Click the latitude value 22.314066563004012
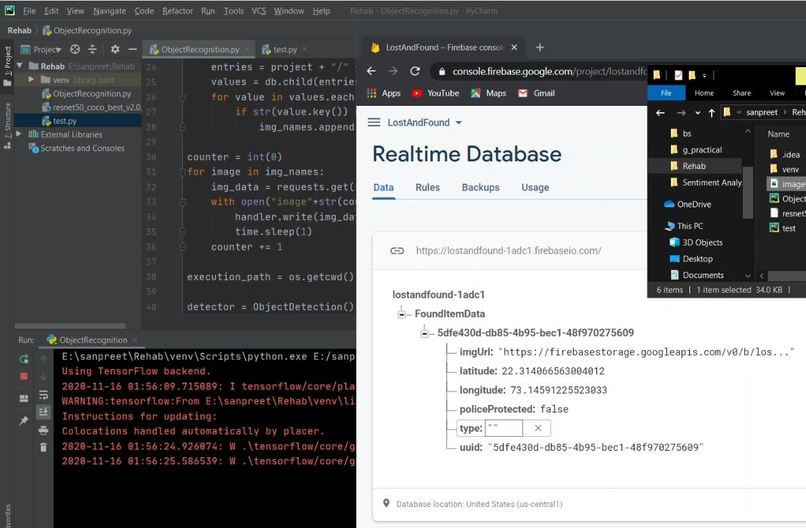The width and height of the screenshot is (806, 528). (x=553, y=371)
